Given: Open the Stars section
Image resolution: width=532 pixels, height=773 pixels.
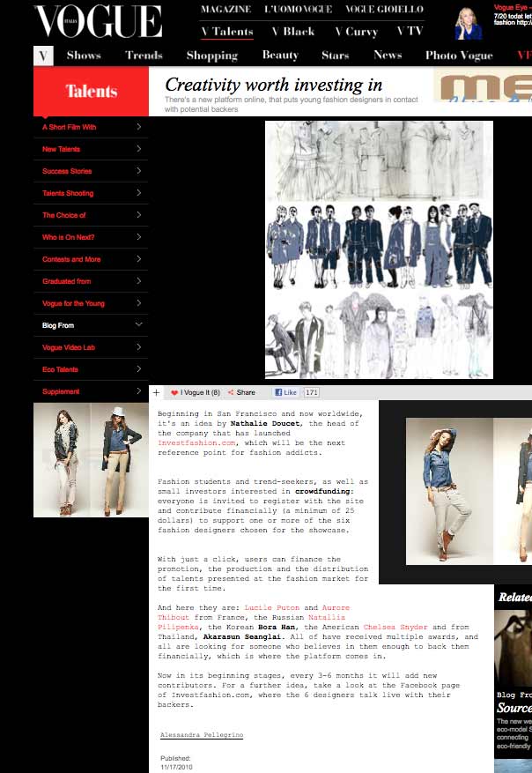Looking at the screenshot, I should [x=336, y=56].
